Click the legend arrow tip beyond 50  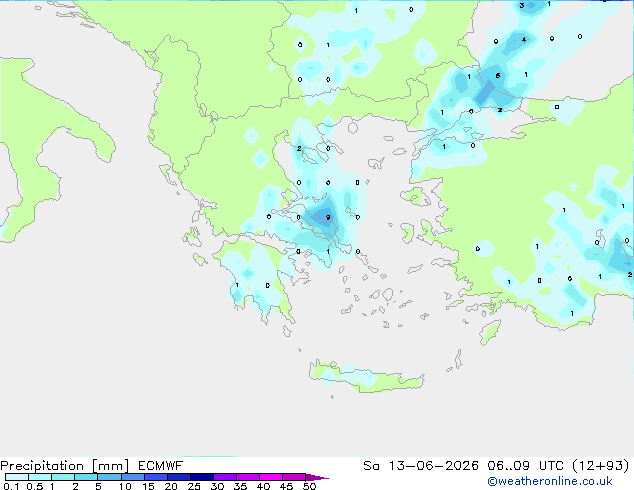317,477
